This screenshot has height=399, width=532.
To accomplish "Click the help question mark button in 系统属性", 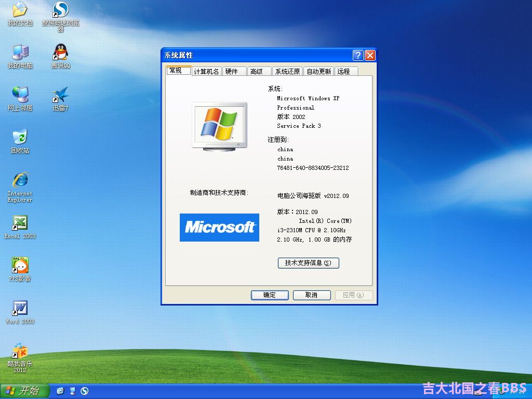I will click(x=358, y=55).
